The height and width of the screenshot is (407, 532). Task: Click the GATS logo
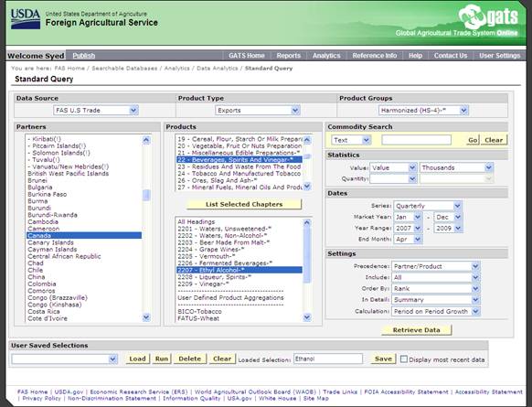click(488, 16)
